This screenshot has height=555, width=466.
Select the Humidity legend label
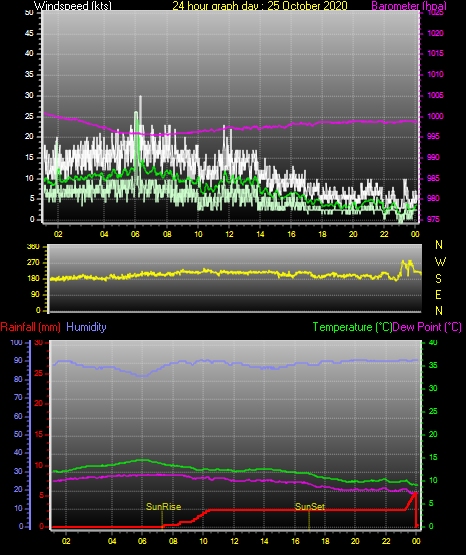(x=86, y=327)
